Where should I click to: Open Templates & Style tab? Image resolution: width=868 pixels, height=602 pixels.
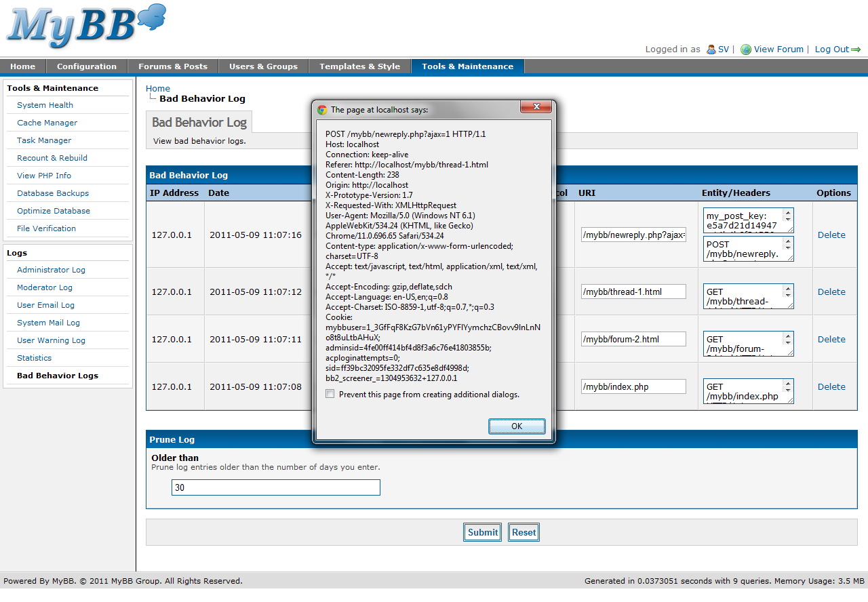(359, 66)
